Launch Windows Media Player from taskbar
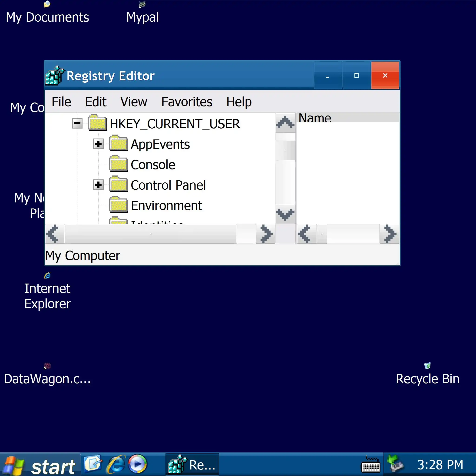This screenshot has width=476, height=476. tap(138, 464)
